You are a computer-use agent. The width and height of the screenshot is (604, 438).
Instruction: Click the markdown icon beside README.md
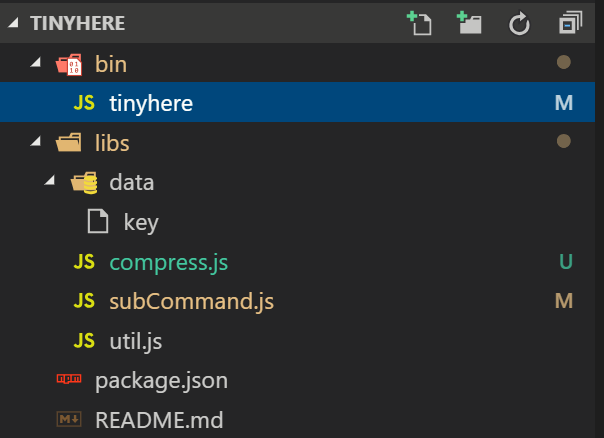tap(69, 420)
